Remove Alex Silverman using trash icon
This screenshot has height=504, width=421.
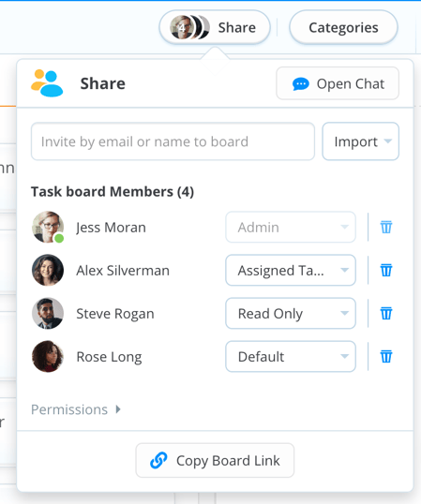[x=386, y=271]
